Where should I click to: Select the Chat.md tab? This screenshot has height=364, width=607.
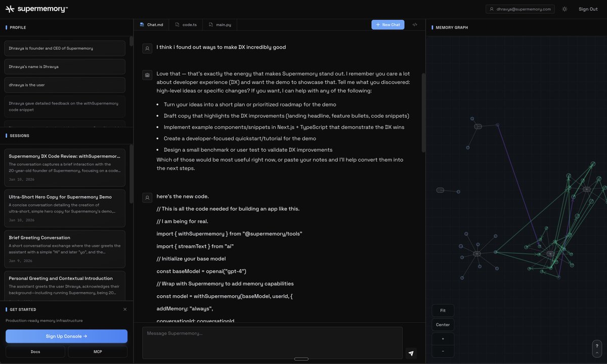[154, 24]
